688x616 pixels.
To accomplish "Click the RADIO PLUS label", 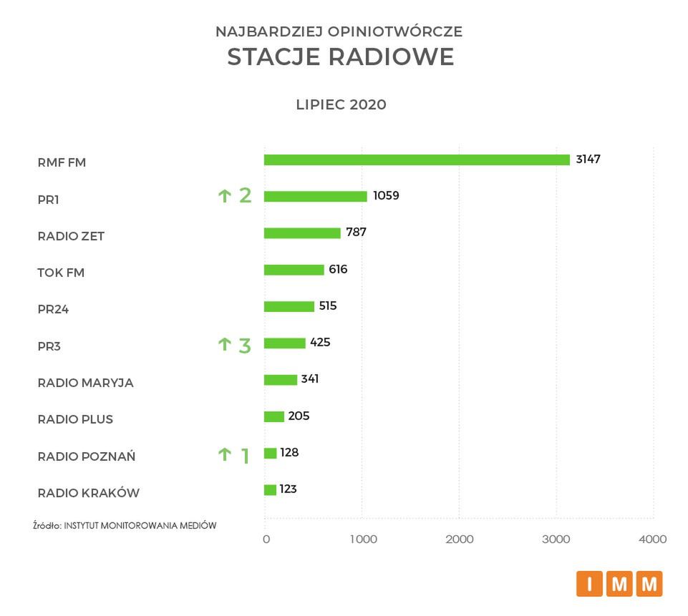I will tap(75, 419).
